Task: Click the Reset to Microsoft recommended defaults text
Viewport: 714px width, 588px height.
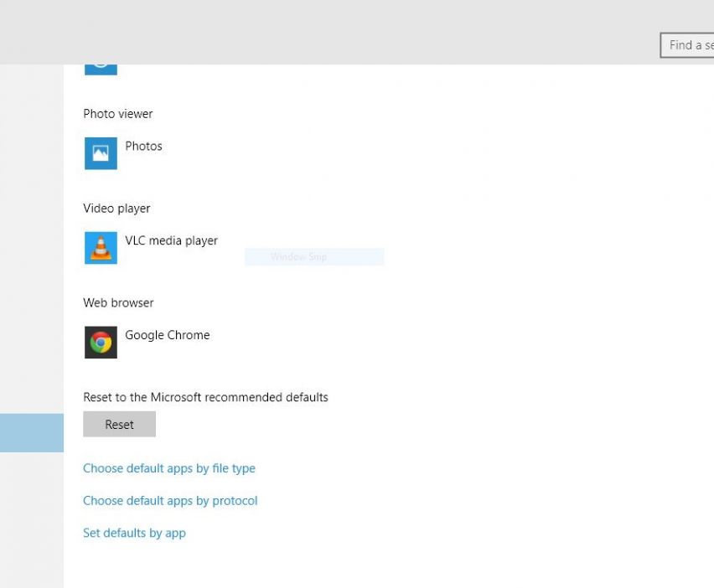Action: pyautogui.click(x=205, y=397)
